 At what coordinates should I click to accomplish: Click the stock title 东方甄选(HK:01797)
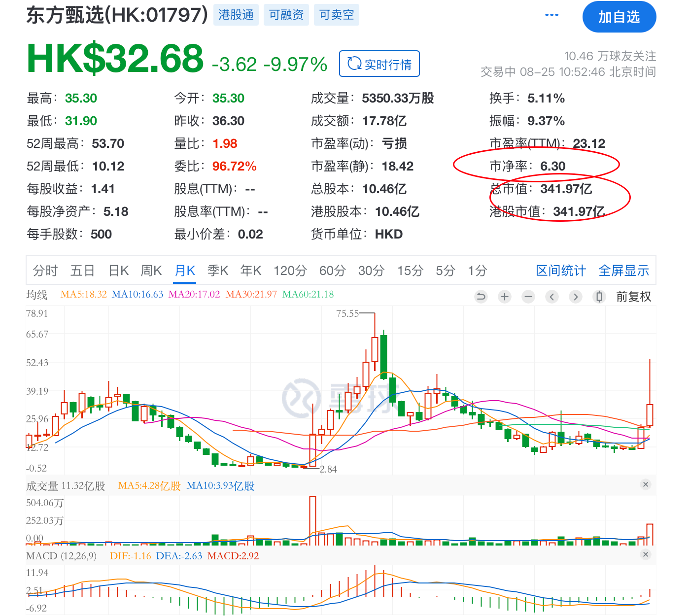117,15
